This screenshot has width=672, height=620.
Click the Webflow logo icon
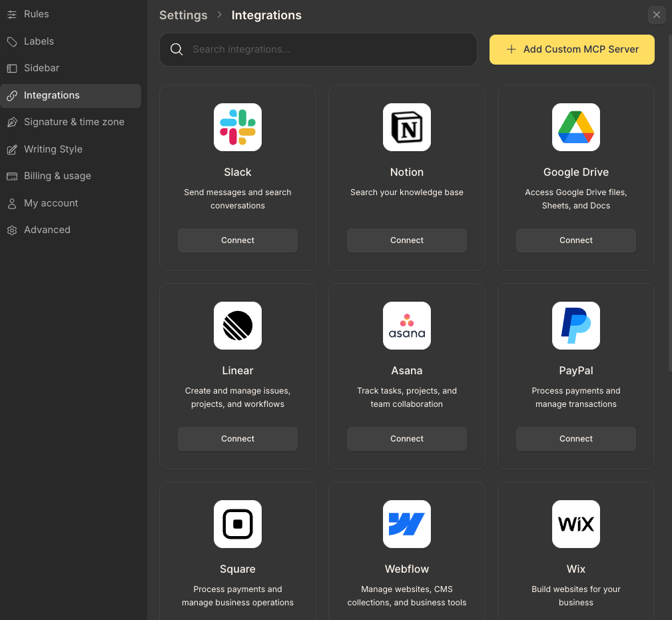407,524
